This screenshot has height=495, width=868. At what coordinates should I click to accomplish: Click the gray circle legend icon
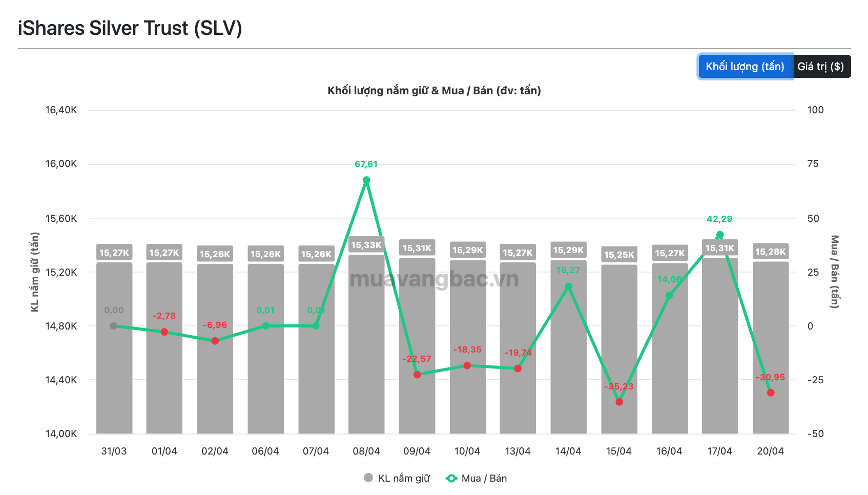368,478
